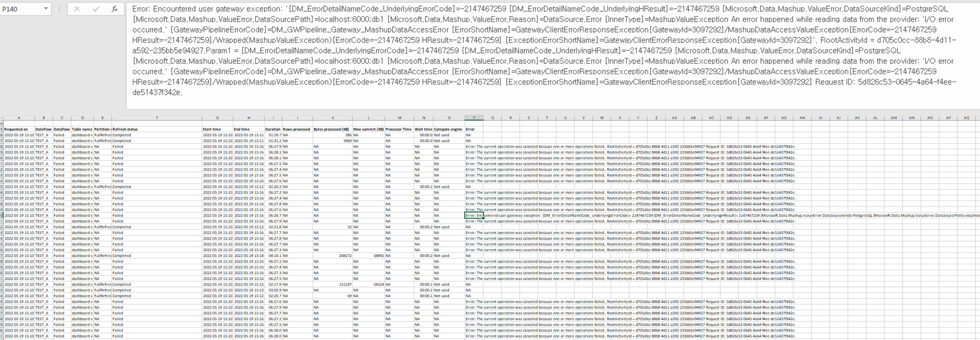Image resolution: width=980 pixels, height=340 pixels.
Task: Click the 'Table name' header cell
Action: 82,130
